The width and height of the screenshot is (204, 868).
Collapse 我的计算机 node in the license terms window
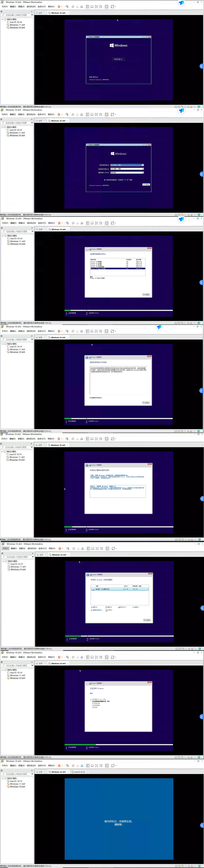click(x=2, y=344)
